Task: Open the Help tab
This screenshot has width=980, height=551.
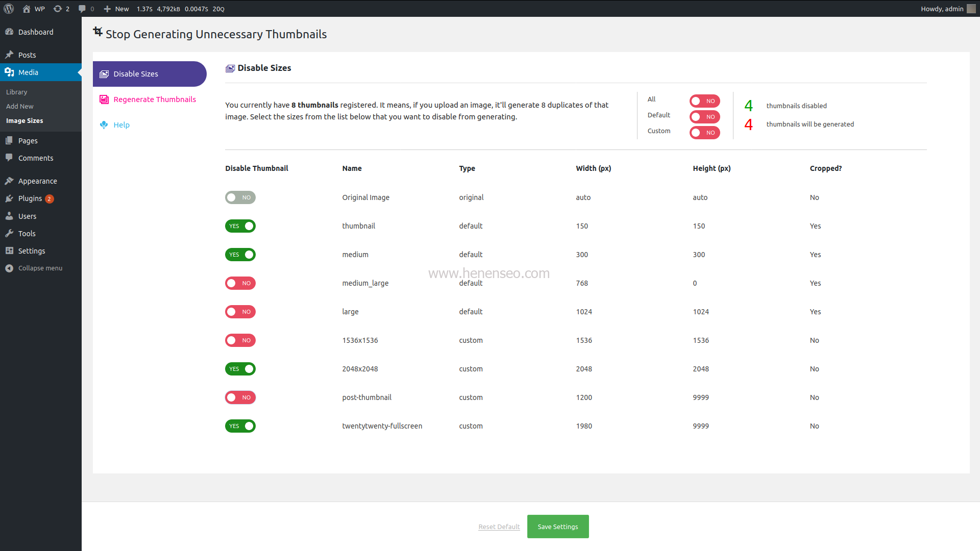Action: point(121,125)
